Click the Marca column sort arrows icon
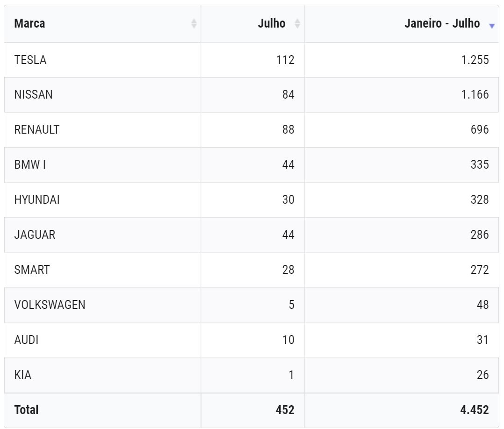504x429 pixels. pyautogui.click(x=194, y=23)
